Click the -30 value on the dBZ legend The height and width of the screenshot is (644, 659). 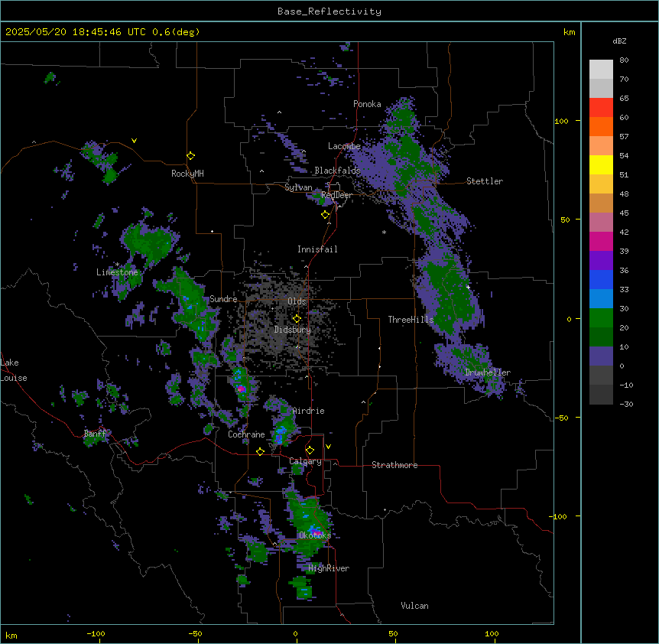pos(626,404)
